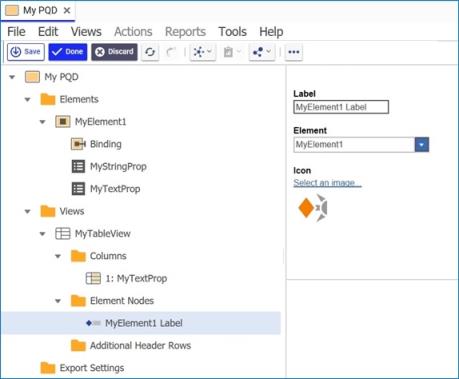Image resolution: width=459 pixels, height=379 pixels.
Task: Click the Views folder icon
Action: 48,211
